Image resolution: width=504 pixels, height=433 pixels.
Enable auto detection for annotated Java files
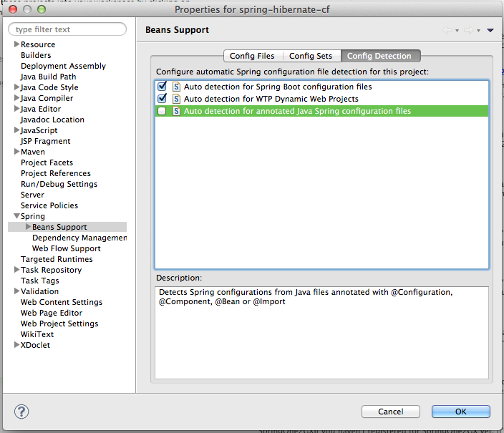162,111
